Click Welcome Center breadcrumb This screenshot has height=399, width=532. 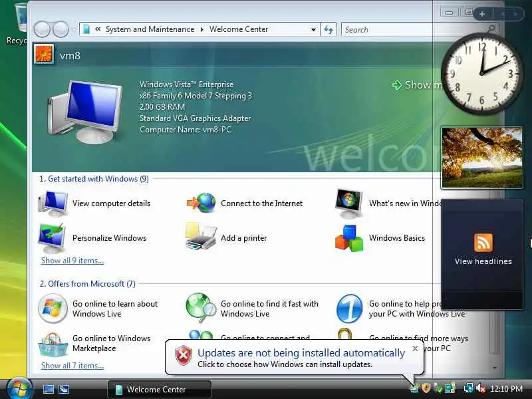pos(239,29)
